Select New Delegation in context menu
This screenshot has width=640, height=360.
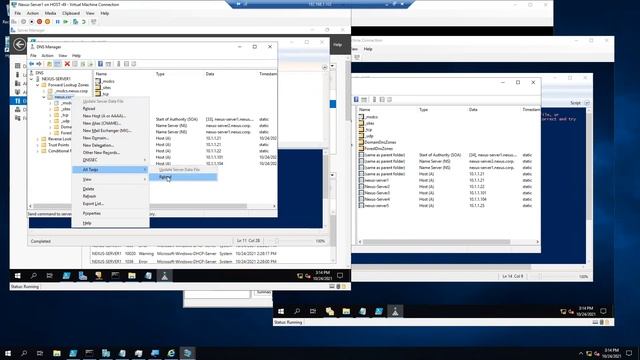pyautogui.click(x=98, y=145)
